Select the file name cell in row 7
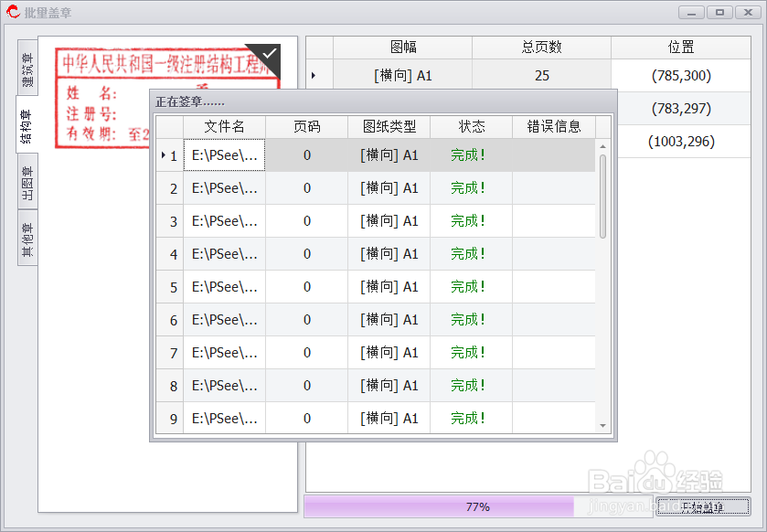Image resolution: width=767 pixels, height=532 pixels. click(225, 353)
